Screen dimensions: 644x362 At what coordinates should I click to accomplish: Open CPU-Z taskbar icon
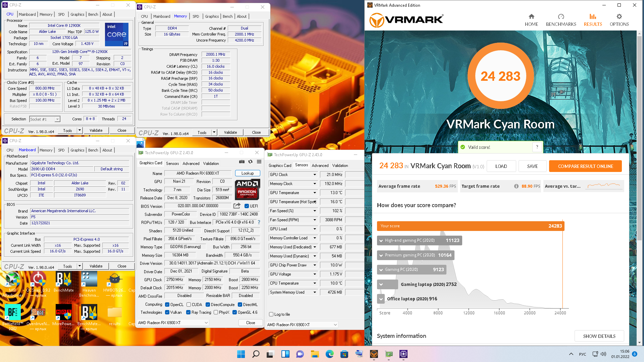tap(403, 354)
